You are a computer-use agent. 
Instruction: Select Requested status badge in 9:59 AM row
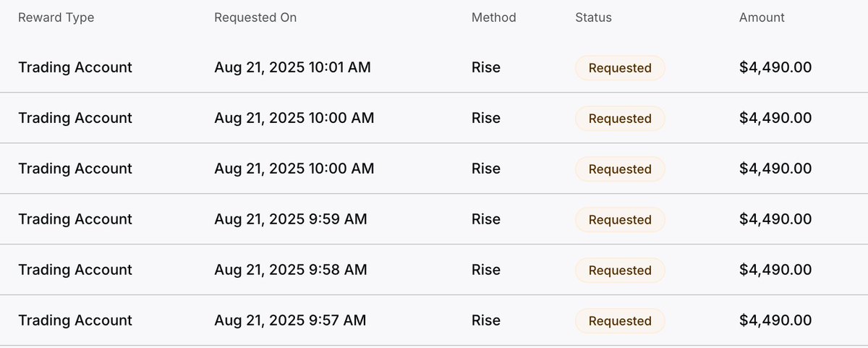point(620,220)
